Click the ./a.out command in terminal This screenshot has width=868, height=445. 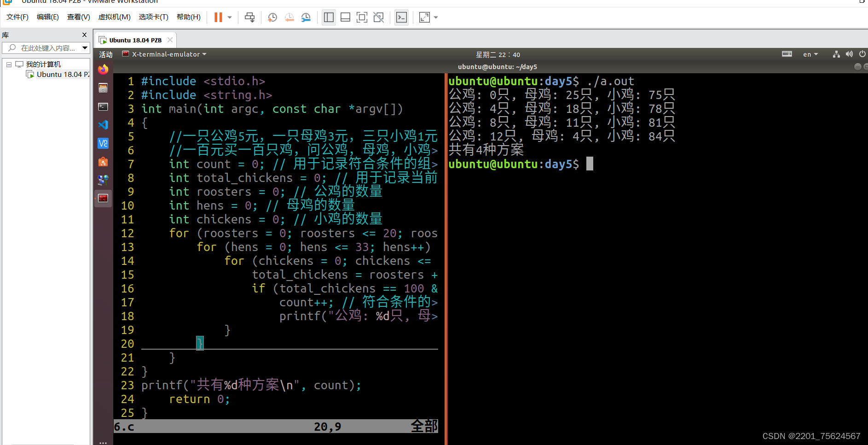point(610,81)
